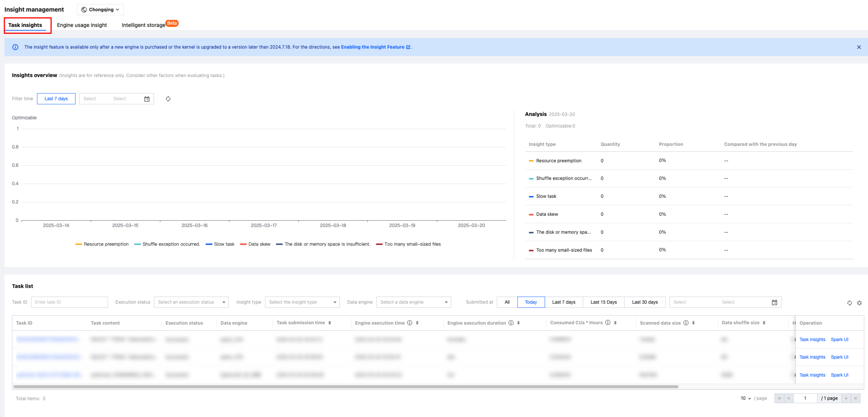Switch to Engine usage insight tab

coord(82,25)
